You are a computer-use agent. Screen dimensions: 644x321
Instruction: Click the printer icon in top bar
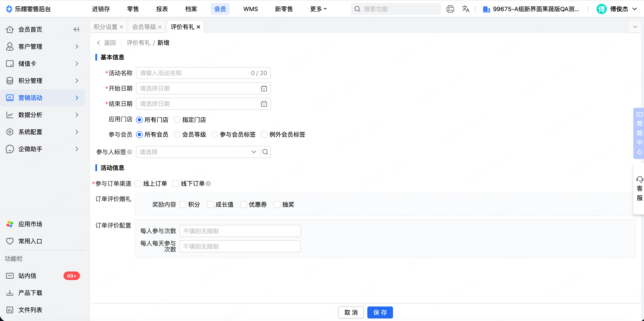click(x=450, y=9)
